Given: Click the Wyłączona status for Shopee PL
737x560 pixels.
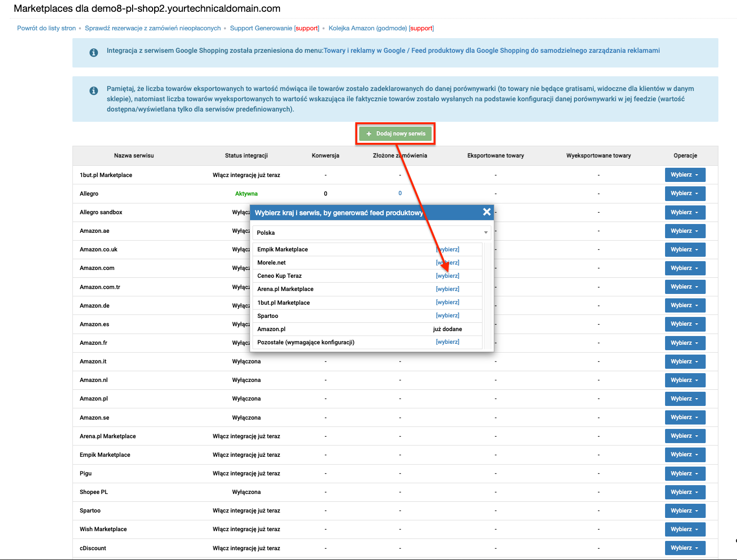Looking at the screenshot, I should point(246,492).
